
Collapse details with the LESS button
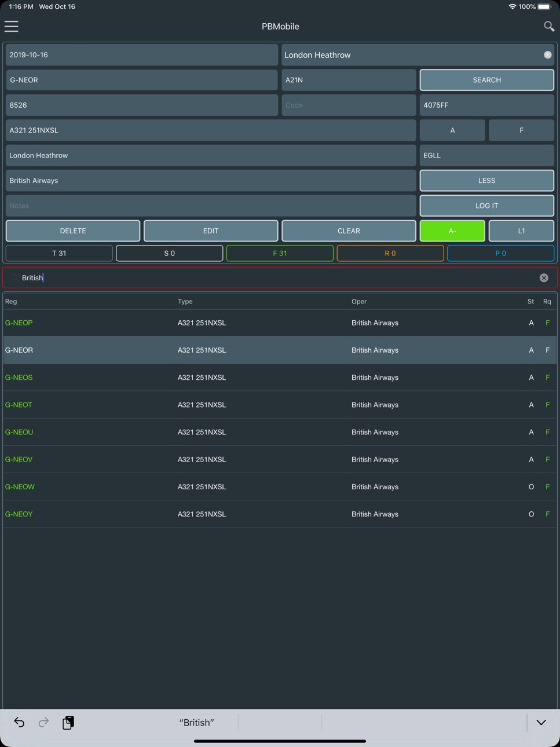(486, 181)
